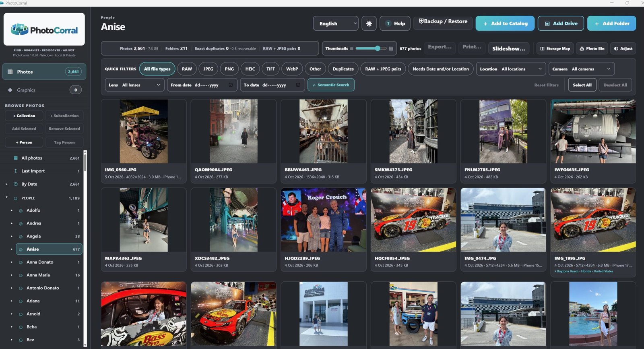Click the Add to Catalog button
This screenshot has height=349, width=644.
(x=505, y=23)
